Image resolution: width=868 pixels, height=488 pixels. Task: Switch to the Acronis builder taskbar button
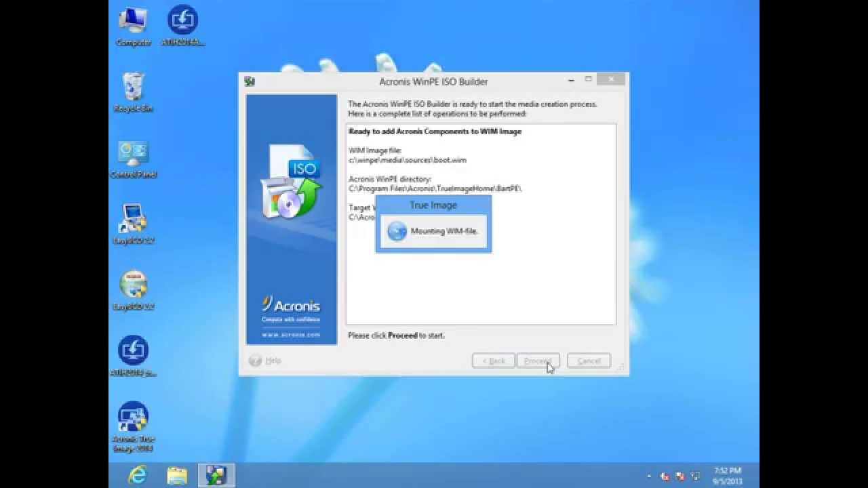216,475
